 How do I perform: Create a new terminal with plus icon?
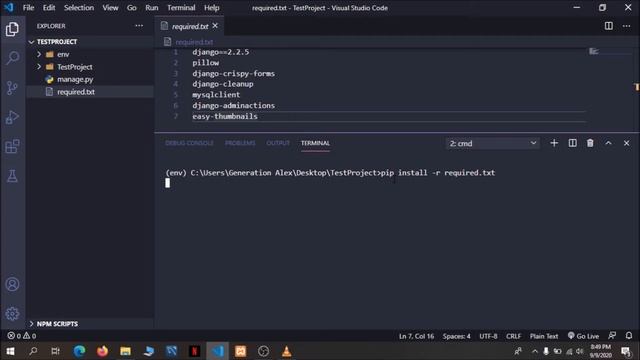point(554,143)
